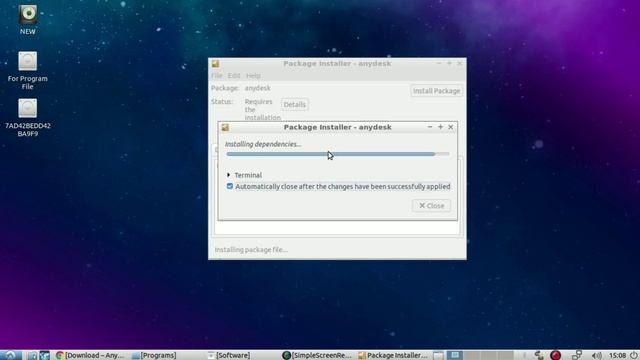Screen dimensions: 640x360
Task: Click the app icon in background window titlebar
Action: click(x=216, y=64)
